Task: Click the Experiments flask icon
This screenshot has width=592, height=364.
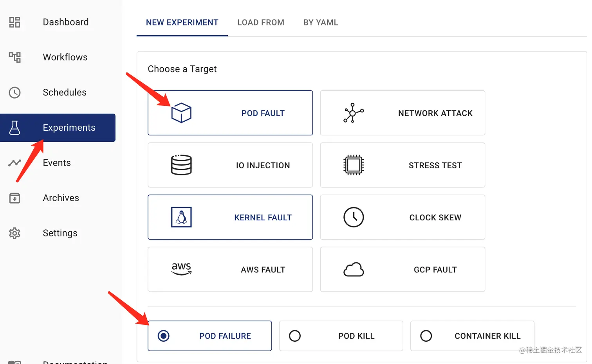Action: pyautogui.click(x=14, y=128)
